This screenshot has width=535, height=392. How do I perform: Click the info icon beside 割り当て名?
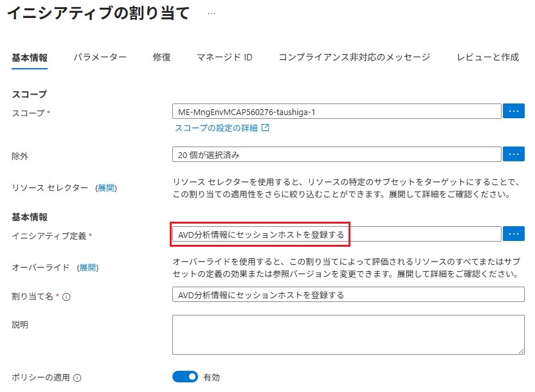(67, 296)
